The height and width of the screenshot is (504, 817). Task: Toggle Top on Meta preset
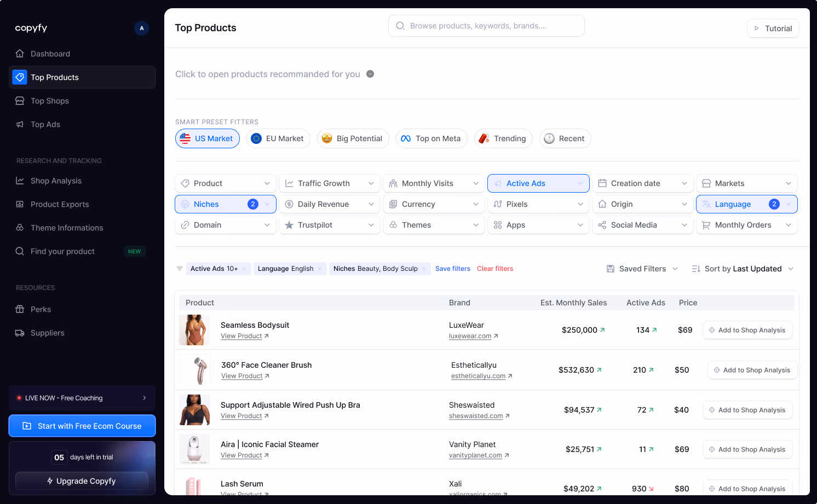431,138
